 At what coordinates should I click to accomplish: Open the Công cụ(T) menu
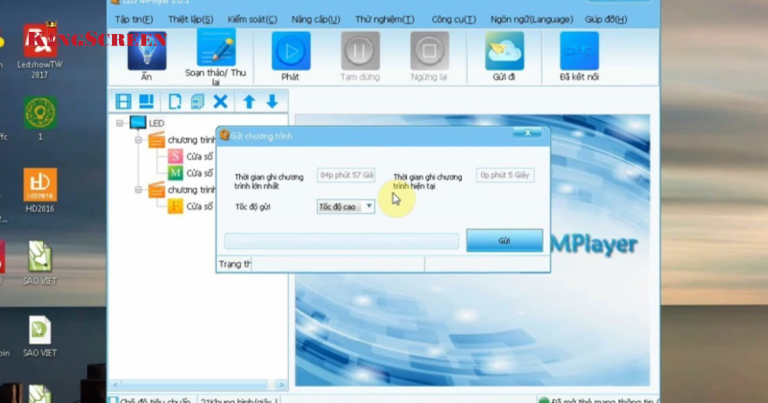coord(453,19)
